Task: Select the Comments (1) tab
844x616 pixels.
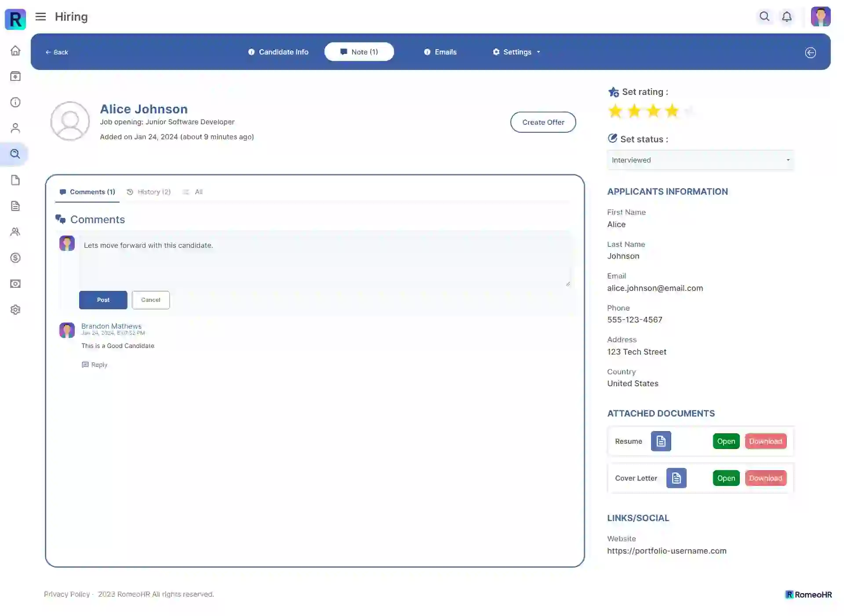Action: point(87,192)
